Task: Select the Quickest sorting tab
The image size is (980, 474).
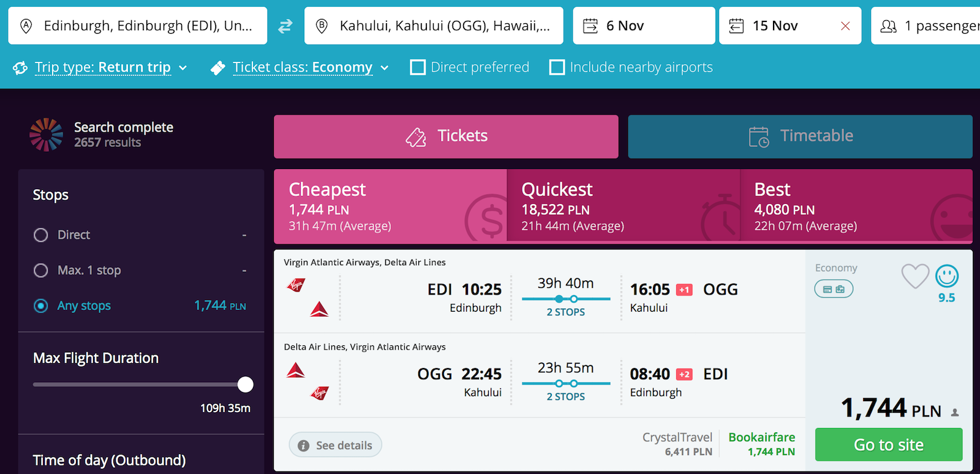Action: pos(624,206)
